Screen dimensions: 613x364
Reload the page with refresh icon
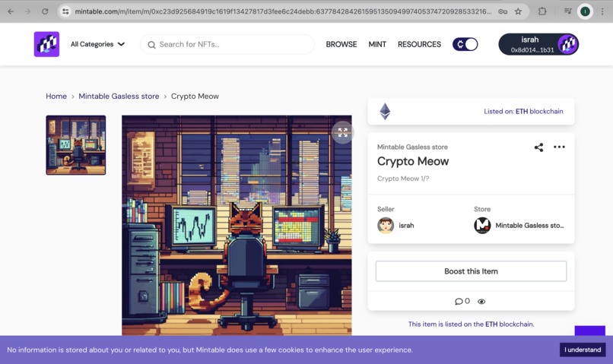(x=45, y=11)
